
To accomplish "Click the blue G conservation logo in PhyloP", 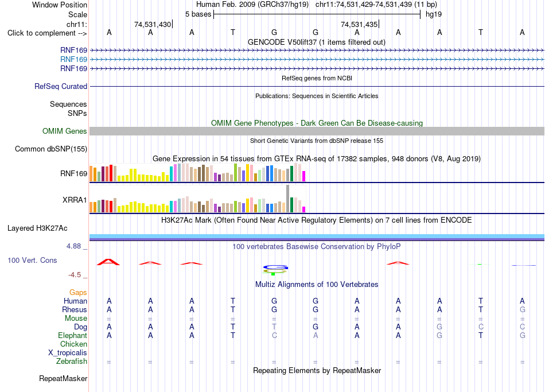I will pyautogui.click(x=275, y=267).
